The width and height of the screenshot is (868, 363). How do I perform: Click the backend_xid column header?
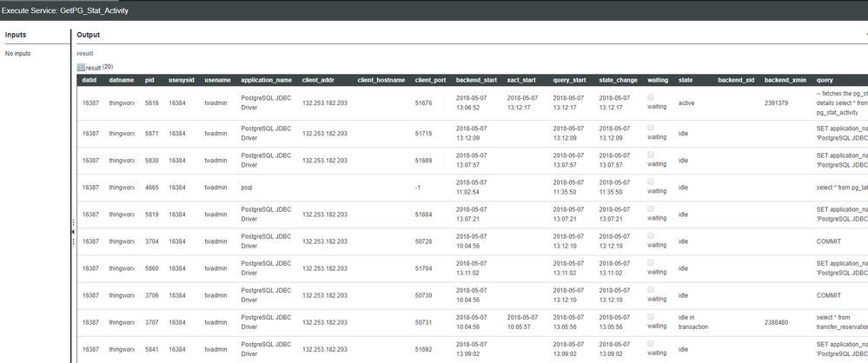click(736, 80)
